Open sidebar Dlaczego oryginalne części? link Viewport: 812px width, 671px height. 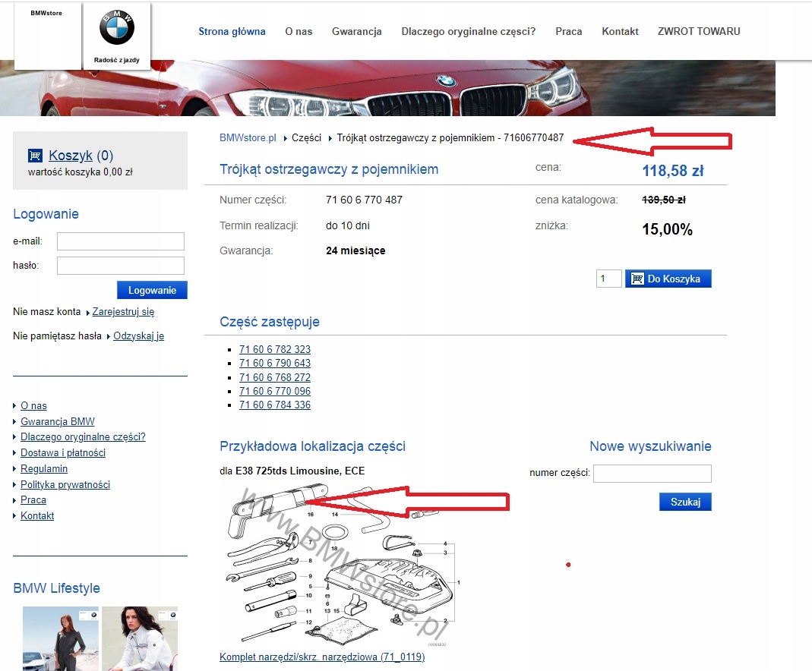(83, 437)
